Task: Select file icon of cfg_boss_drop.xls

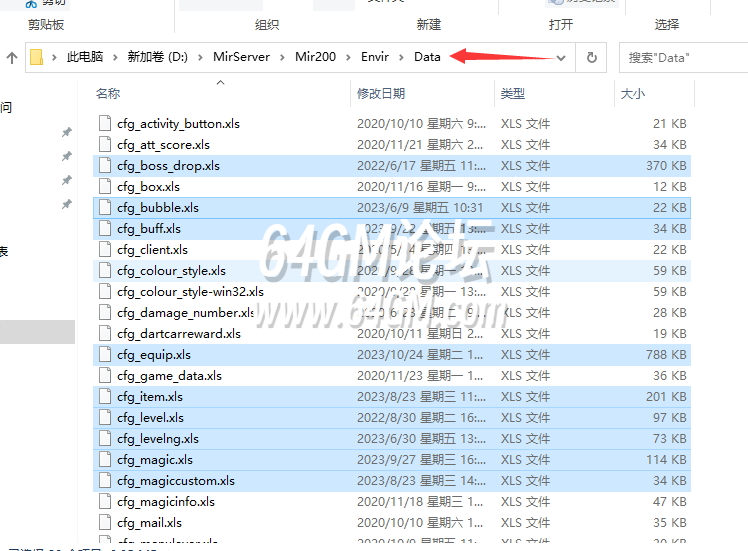Action: [x=105, y=165]
